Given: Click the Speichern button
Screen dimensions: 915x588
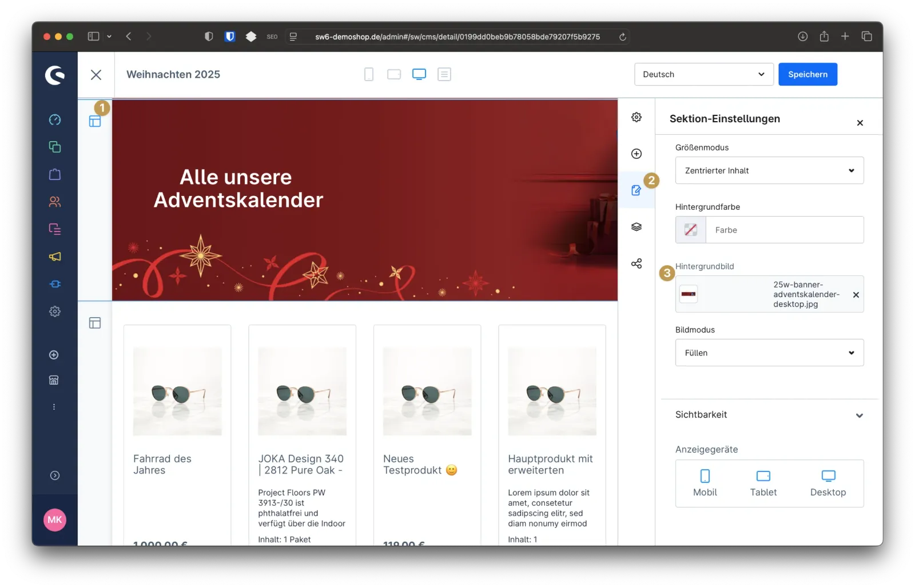Looking at the screenshot, I should (807, 74).
